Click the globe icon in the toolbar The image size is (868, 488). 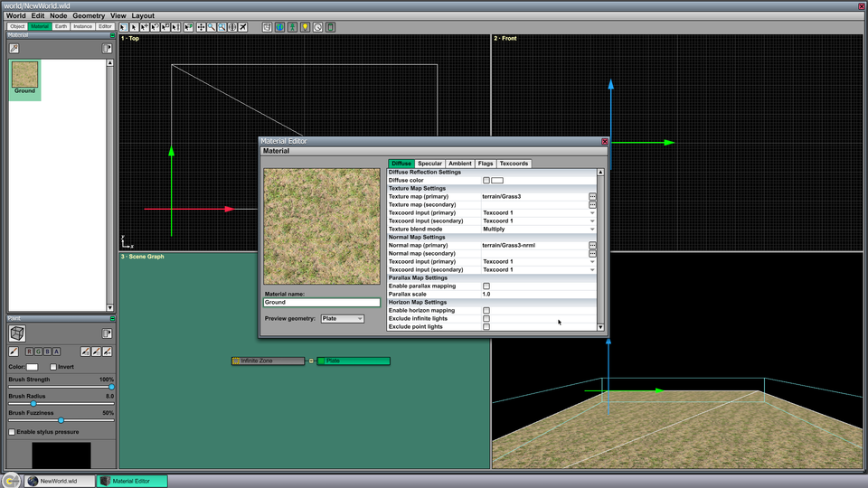click(280, 27)
